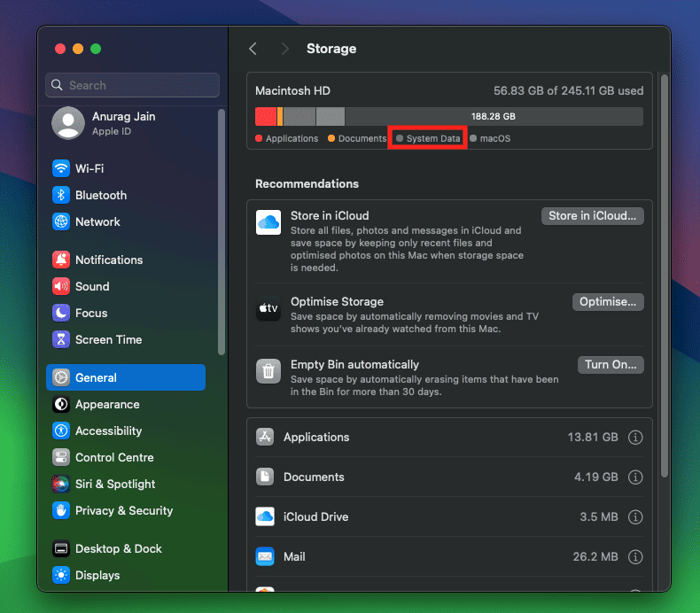Click the document icon in Documents row
The width and height of the screenshot is (700, 613).
(x=265, y=477)
